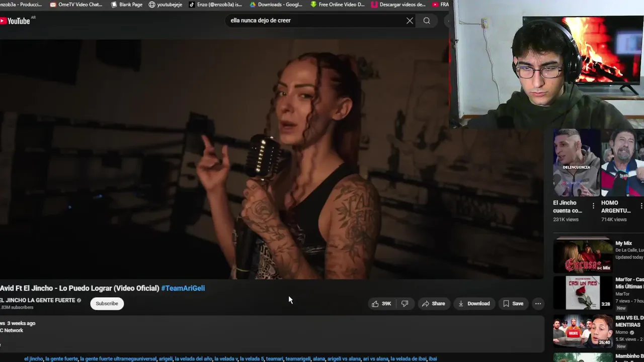Dislike the video with thumbs down
Viewport: 644px width, 362px height.
pos(405,304)
